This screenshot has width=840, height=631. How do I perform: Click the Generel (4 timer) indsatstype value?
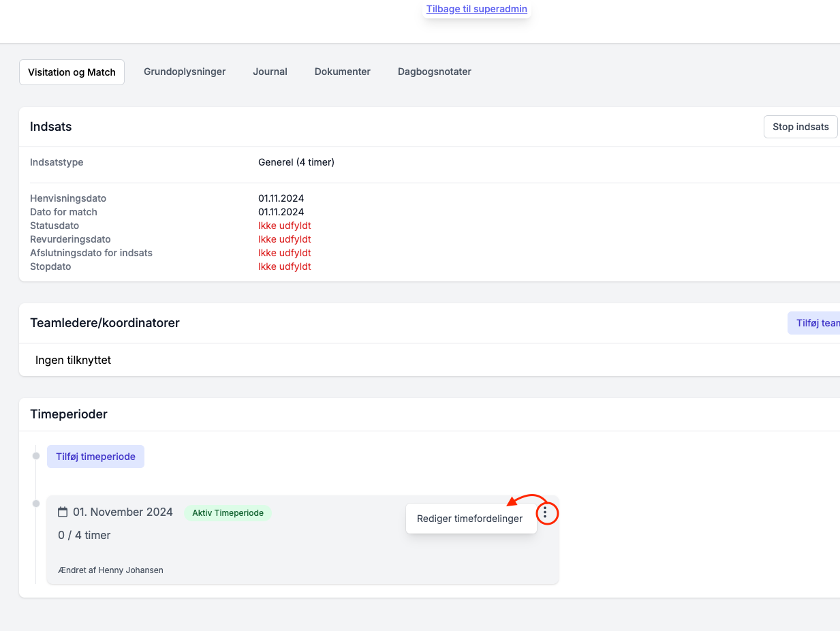coord(296,162)
